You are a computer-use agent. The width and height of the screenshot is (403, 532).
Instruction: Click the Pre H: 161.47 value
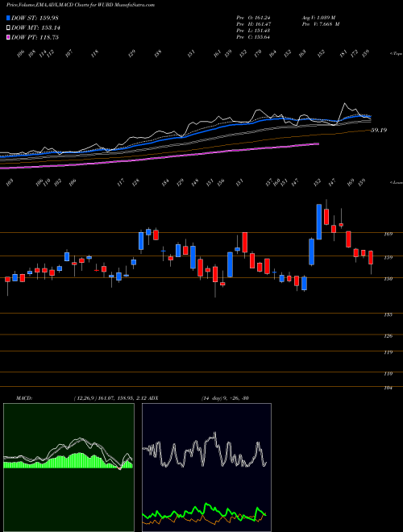point(253,24)
